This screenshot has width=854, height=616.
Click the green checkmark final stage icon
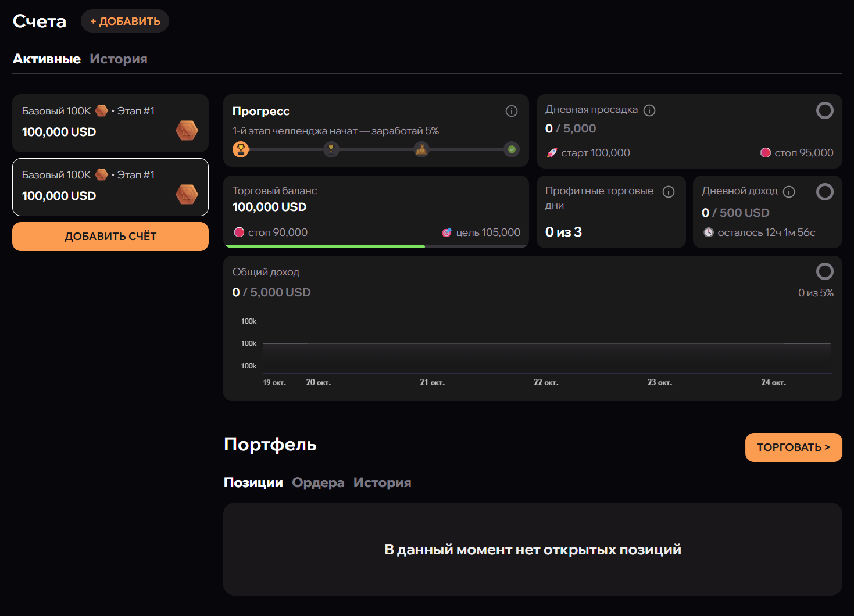(x=512, y=149)
